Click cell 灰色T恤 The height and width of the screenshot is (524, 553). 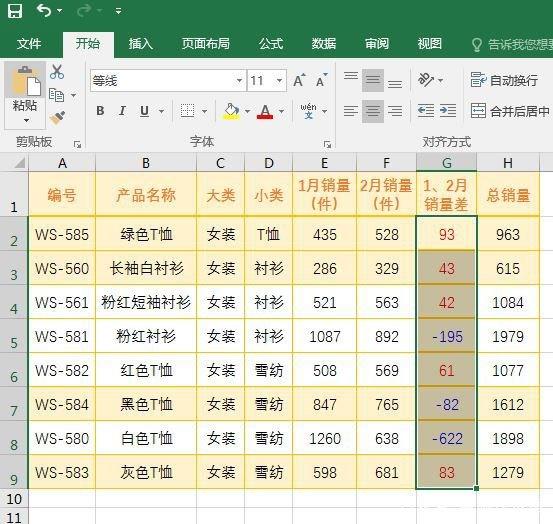pyautogui.click(x=146, y=473)
